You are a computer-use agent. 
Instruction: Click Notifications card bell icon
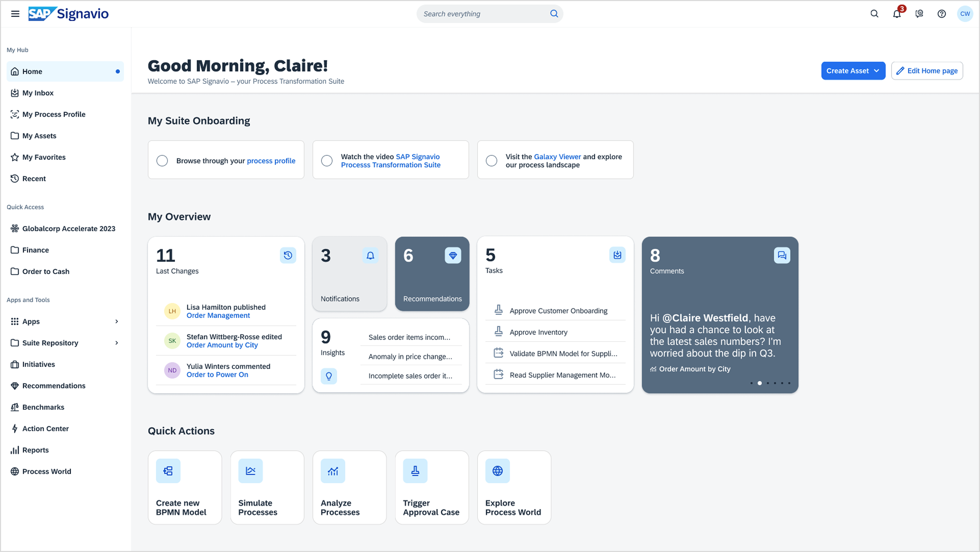[x=370, y=255]
